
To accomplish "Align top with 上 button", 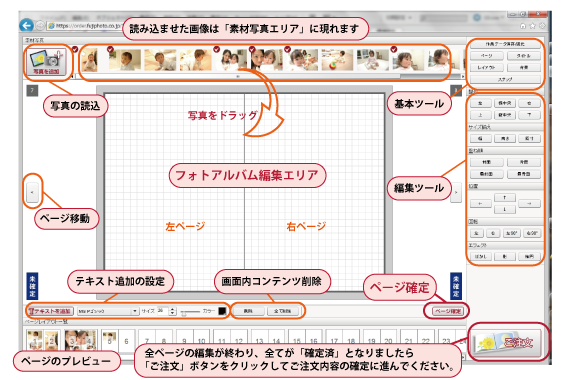I will click(x=480, y=115).
